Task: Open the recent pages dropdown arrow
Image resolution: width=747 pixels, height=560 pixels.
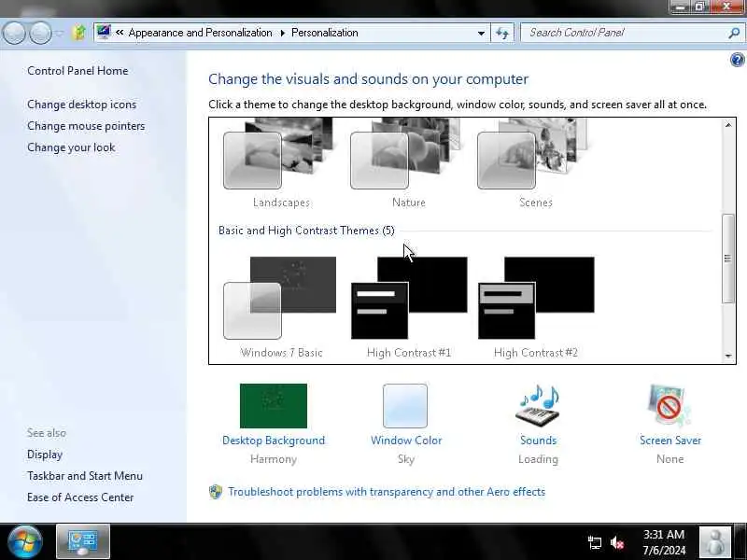Action: tap(60, 34)
